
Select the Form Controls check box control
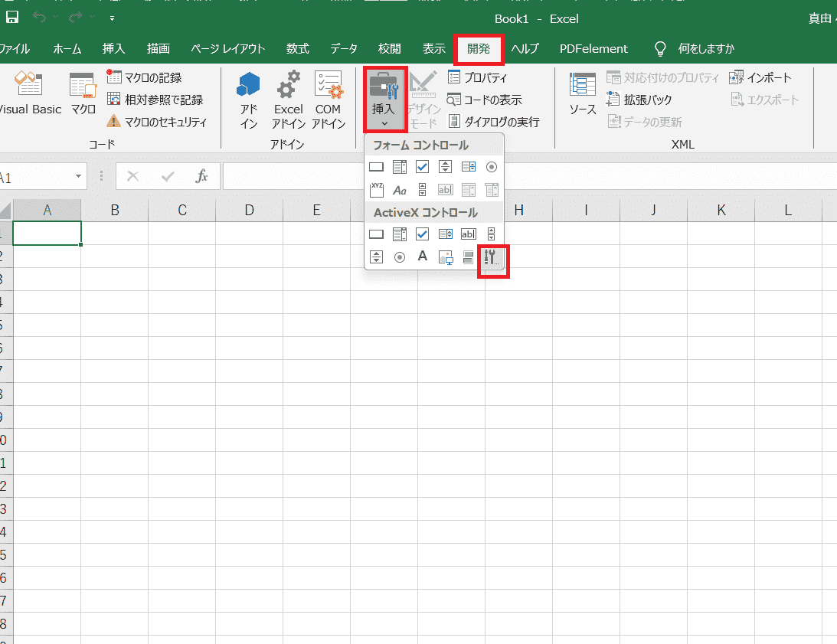point(422,167)
